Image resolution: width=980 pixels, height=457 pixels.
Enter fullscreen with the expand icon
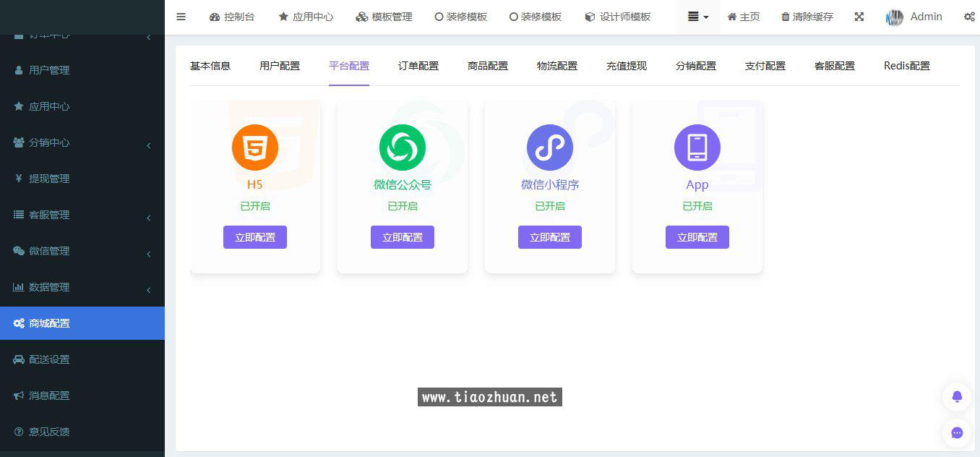coord(859,17)
